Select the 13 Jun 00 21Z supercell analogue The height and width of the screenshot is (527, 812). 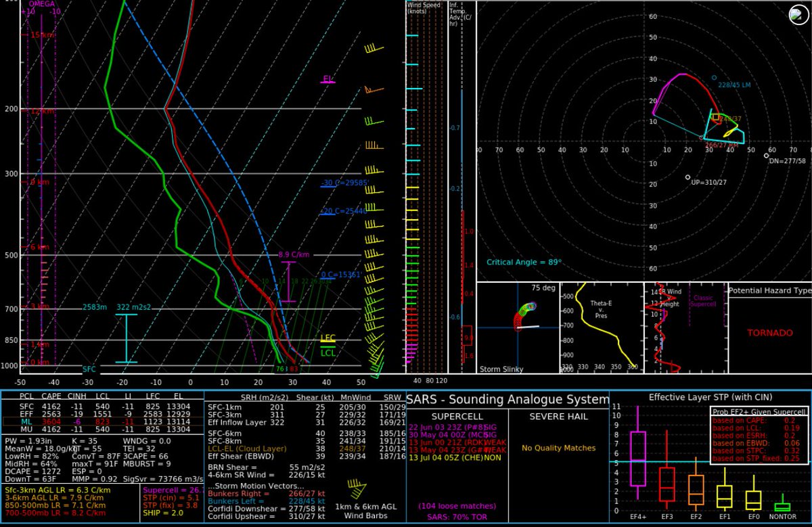[x=456, y=442]
